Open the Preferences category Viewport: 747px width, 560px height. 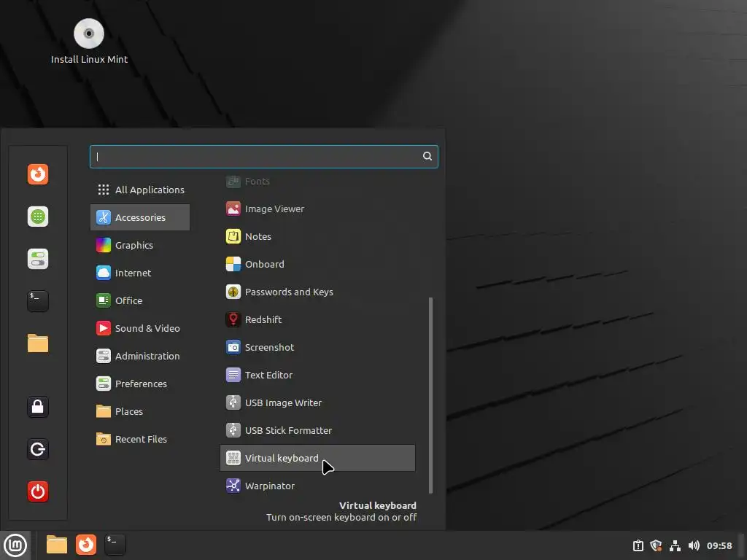point(140,384)
